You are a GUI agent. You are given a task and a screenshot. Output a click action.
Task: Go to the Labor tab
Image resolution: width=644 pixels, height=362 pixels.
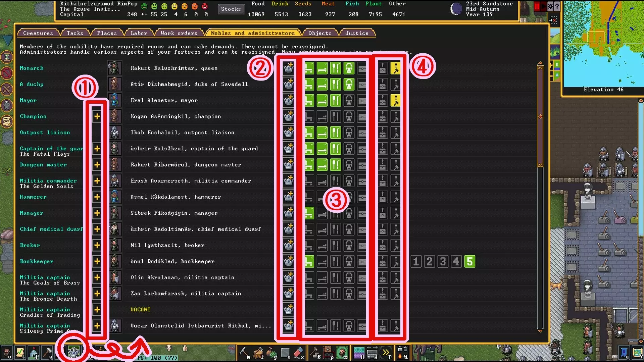[139, 33]
